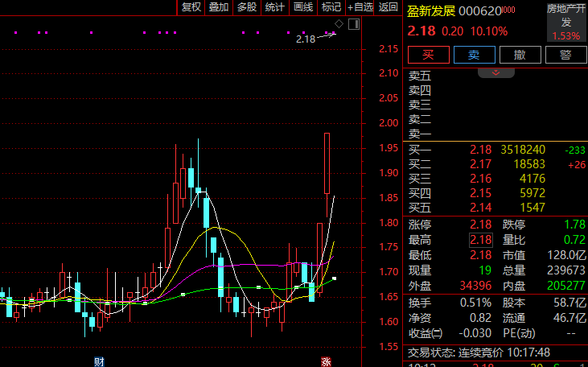Screen dimensions: 588x367
Task: Expand the sell order book chevron
Action: (496, 72)
